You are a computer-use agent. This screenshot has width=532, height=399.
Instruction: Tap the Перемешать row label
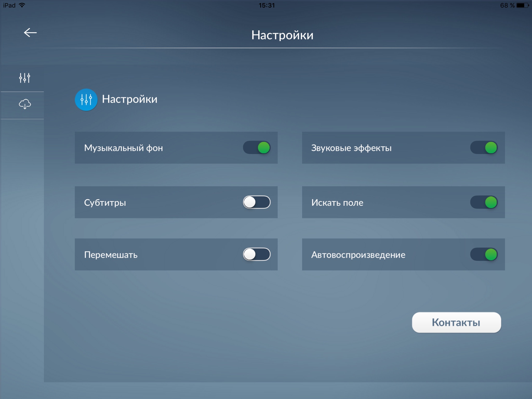[x=111, y=255]
